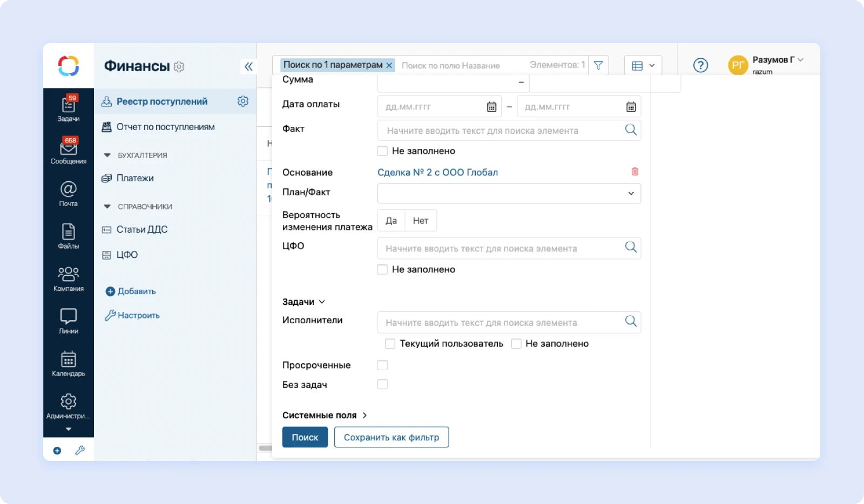Check Не заполнено under Факт field
Viewport: 864px width, 504px height.
pos(382,151)
